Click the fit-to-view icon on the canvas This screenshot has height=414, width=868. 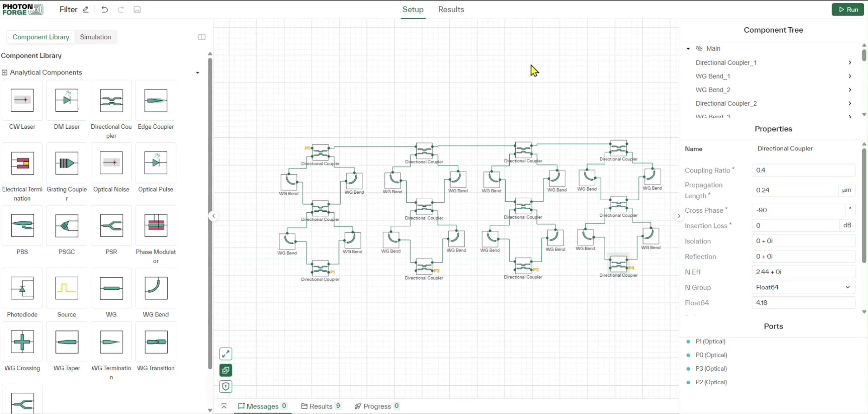225,354
